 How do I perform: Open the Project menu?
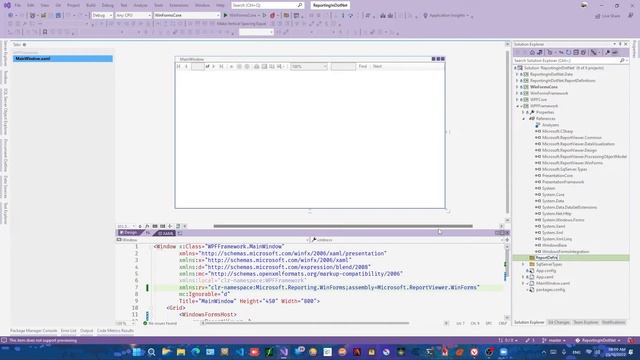tap(73, 5)
